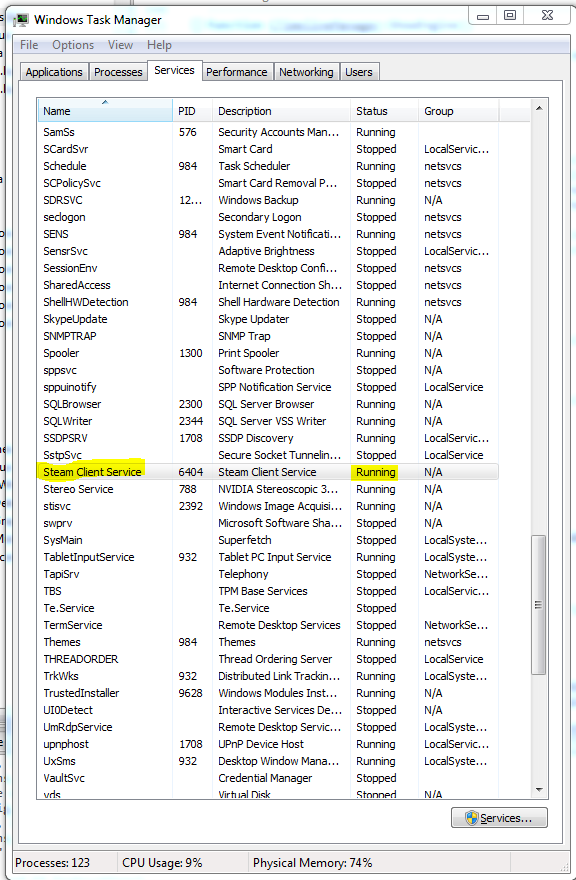Select the SharedAccess service
The image size is (576, 880).
pos(268,285)
